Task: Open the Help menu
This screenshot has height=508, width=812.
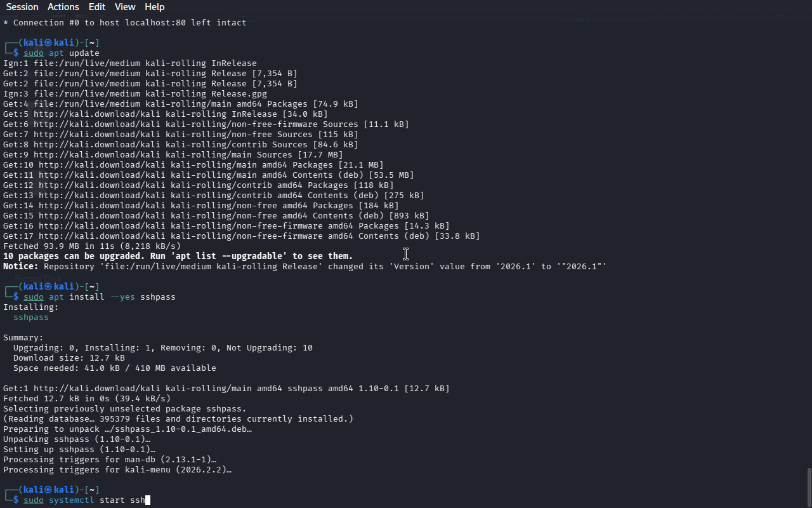Action: tap(155, 7)
